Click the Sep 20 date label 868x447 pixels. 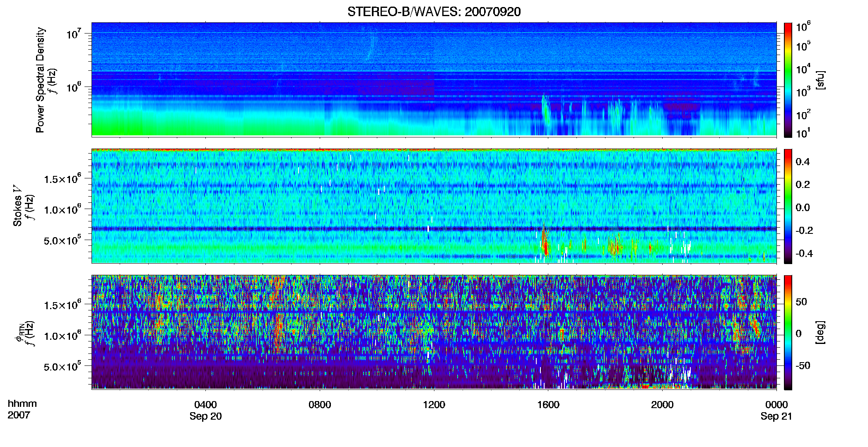(x=205, y=416)
